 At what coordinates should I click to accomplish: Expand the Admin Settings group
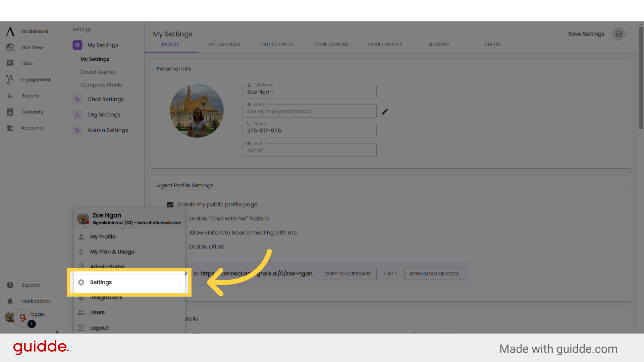tap(108, 130)
